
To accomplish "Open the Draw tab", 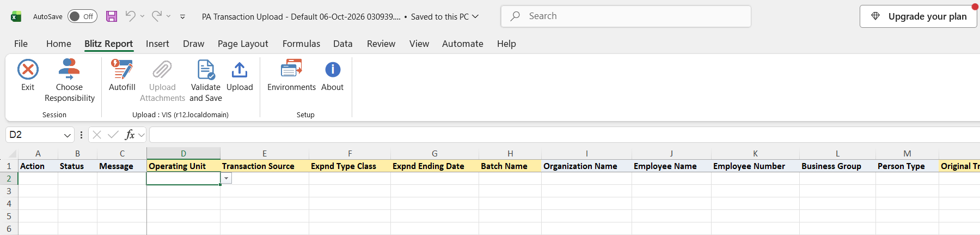I will [x=194, y=44].
